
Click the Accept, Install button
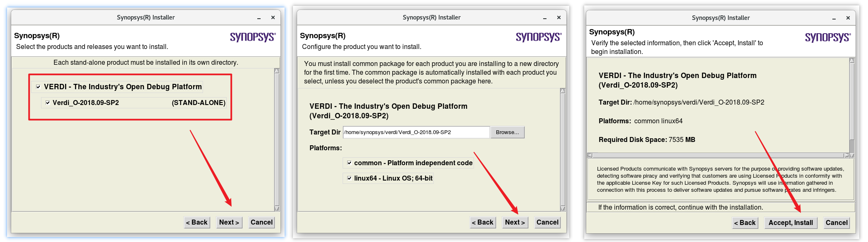click(791, 223)
